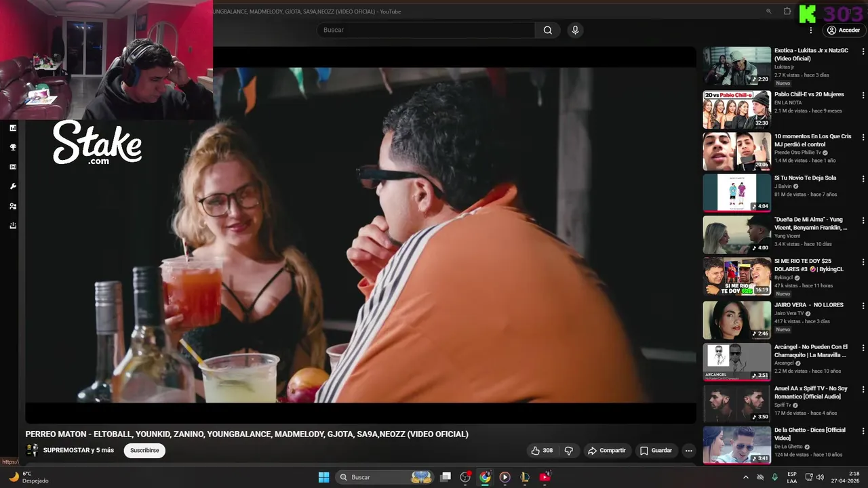Open Windows Start menu

click(x=324, y=477)
